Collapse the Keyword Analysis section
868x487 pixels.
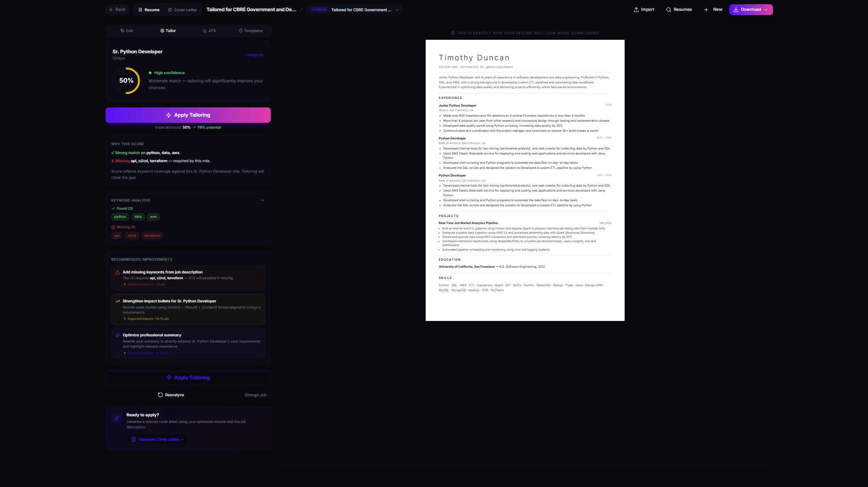[262, 200]
